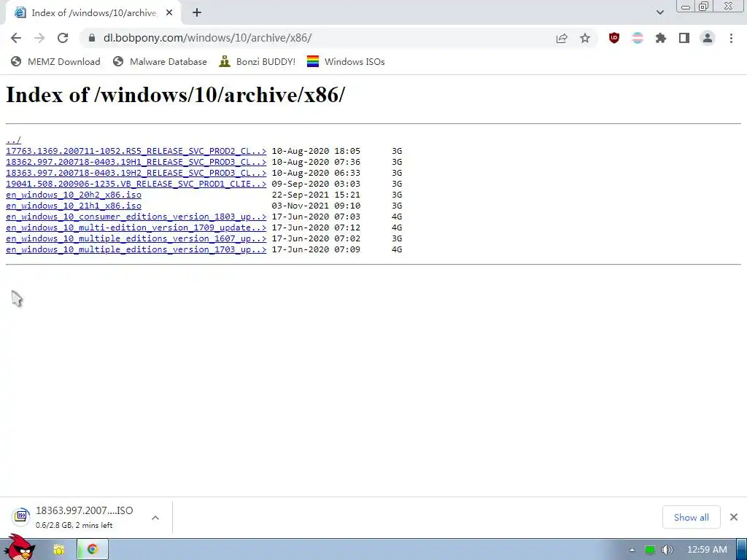Download the consumer_editions_version_1803 file

click(x=136, y=217)
